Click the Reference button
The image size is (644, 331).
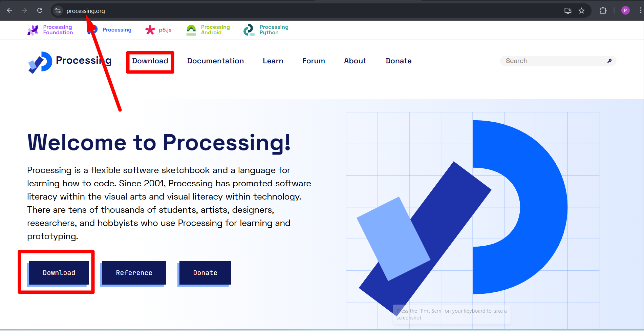134,273
